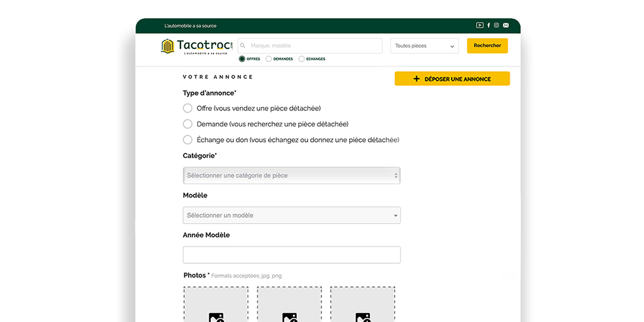The image size is (644, 322).
Task: Click the Déposer une annonce button
Action: coord(452,79)
